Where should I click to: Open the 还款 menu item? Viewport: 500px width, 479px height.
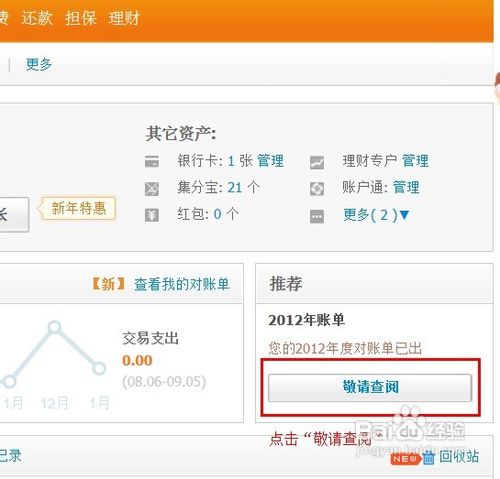(x=37, y=17)
